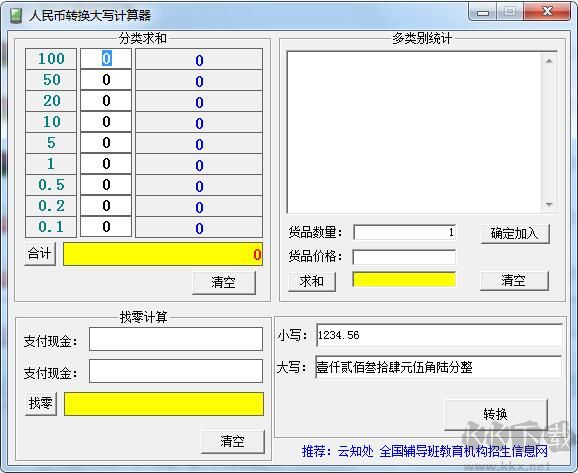Click the 找零 button
This screenshot has height=473, width=578.
41,403
